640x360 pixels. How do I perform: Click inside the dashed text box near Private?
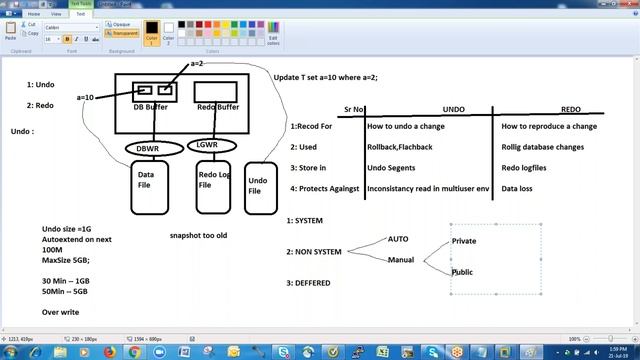click(x=496, y=259)
